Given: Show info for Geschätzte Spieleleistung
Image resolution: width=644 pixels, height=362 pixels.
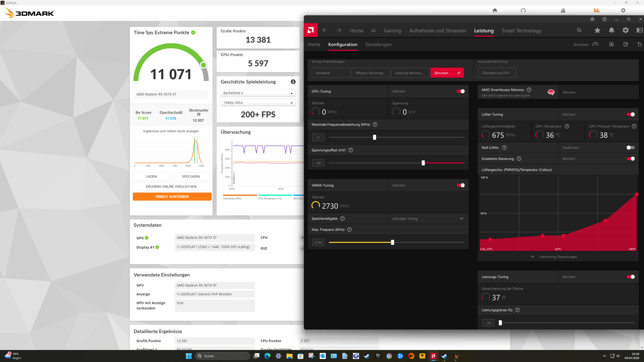Looking at the screenshot, I should click(293, 82).
